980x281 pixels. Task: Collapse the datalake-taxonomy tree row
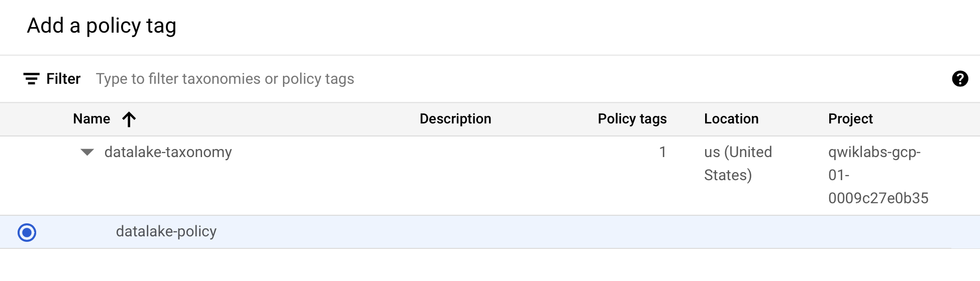click(x=87, y=152)
